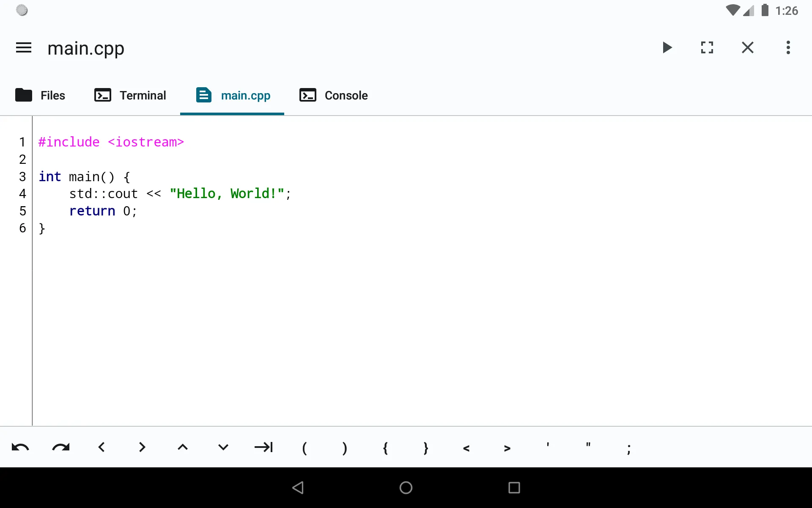Switch to the Terminal tab
The height and width of the screenshot is (508, 812).
[x=130, y=95]
